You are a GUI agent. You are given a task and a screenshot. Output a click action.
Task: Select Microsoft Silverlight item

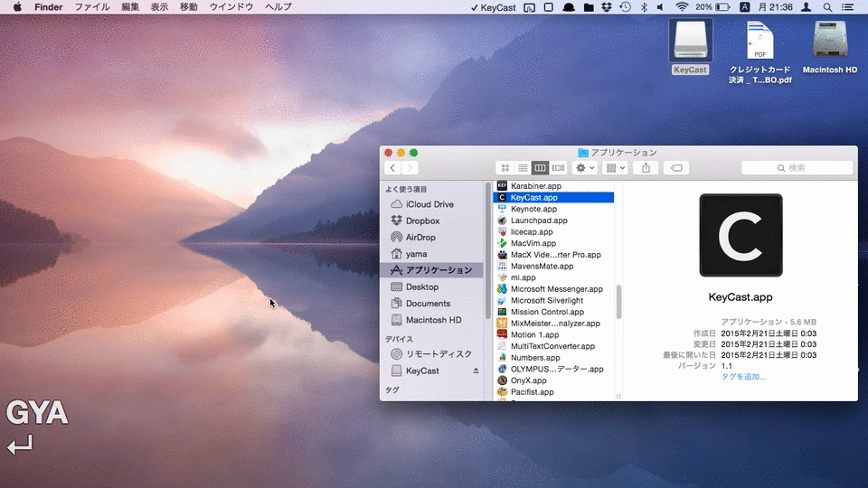point(553,300)
